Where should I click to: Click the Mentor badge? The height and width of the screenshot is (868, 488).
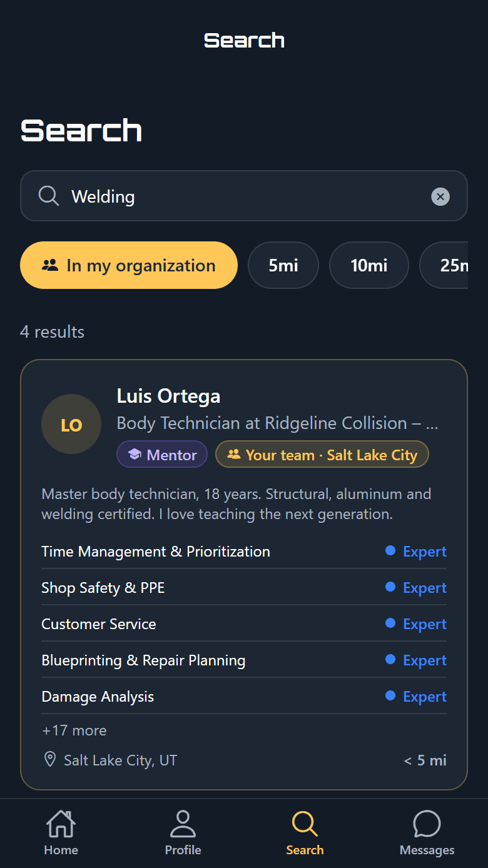(163, 455)
